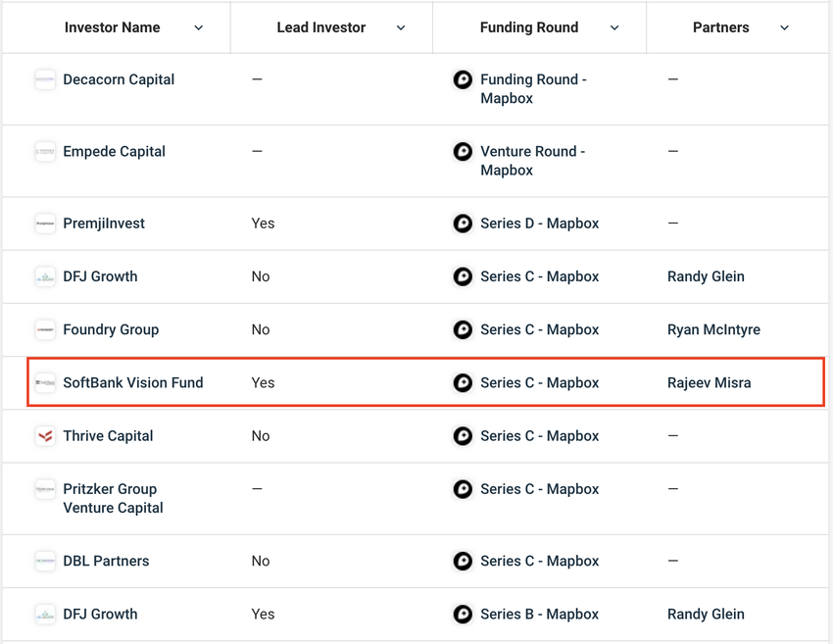Click the Decacorn Capital logo icon
This screenshot has height=644, width=833.
point(45,79)
